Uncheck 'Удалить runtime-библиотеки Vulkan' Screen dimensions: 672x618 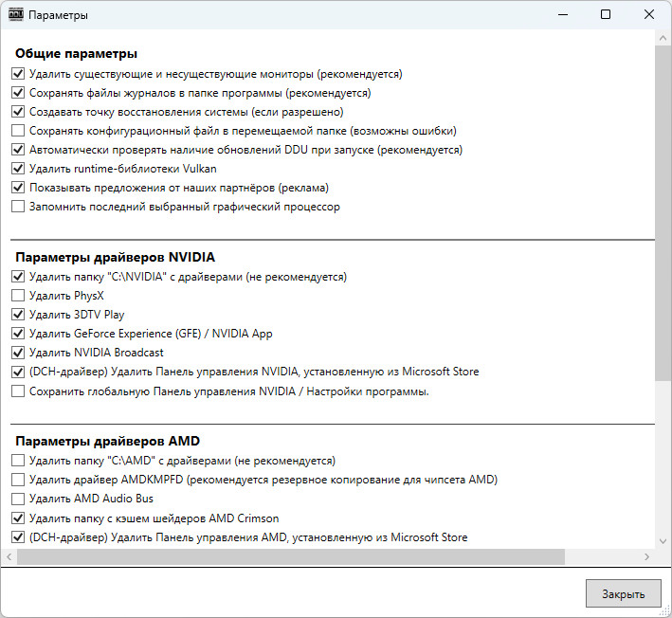(x=18, y=169)
